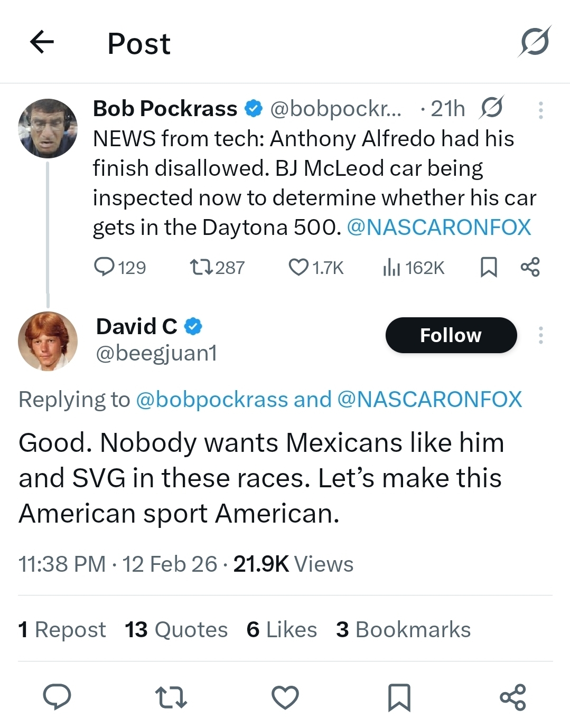Go back using the arrow icon
The image size is (570, 728).
click(42, 42)
